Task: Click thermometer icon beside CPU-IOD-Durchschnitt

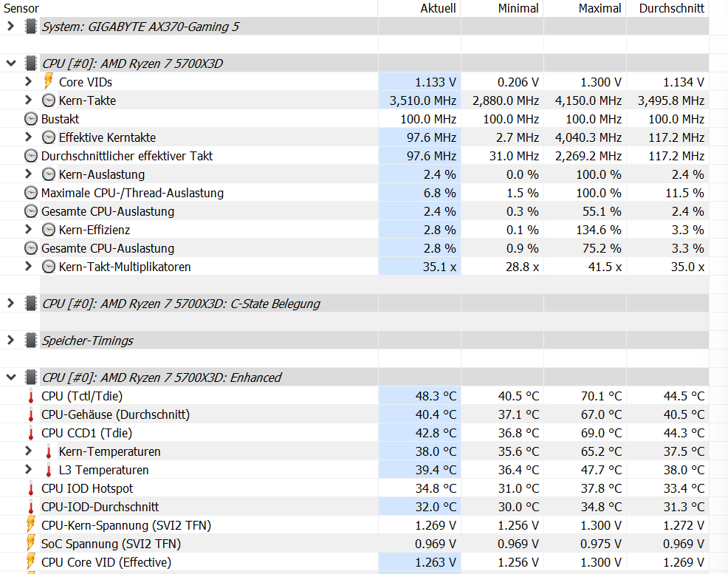Action: coord(31,507)
